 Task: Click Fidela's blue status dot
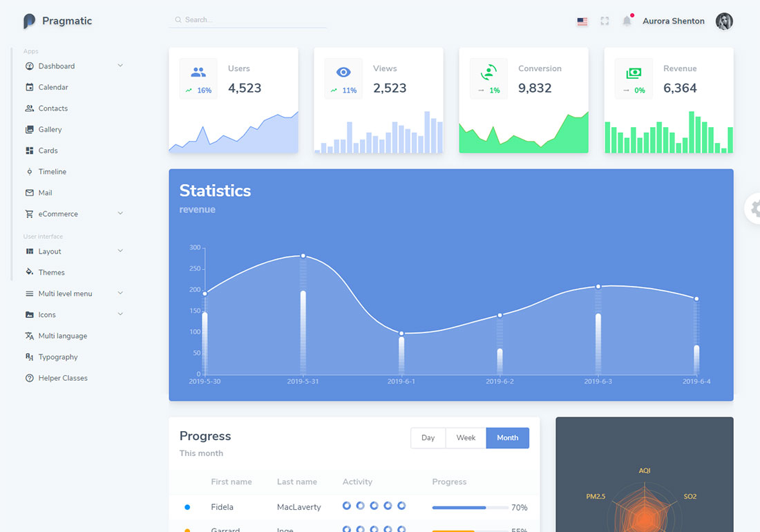coord(187,507)
